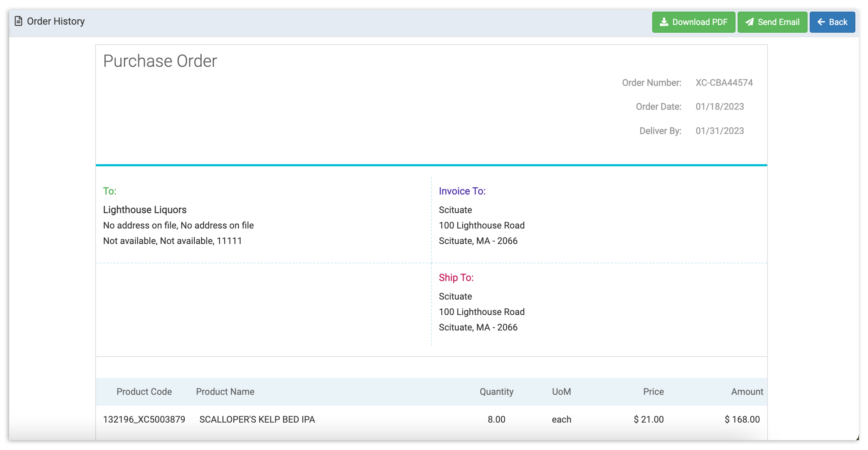The image size is (868, 450).
Task: Click the Quantity column header
Action: [x=496, y=392]
